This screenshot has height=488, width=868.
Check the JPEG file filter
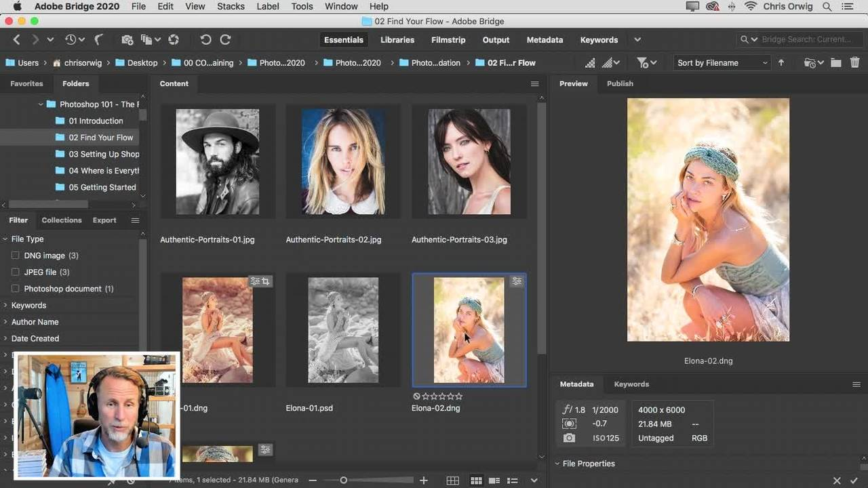15,272
